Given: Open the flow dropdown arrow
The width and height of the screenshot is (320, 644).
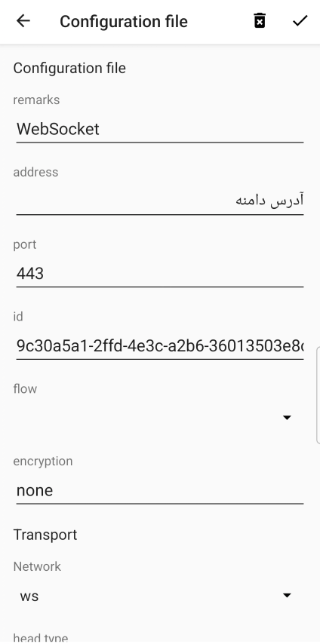Looking at the screenshot, I should (x=287, y=418).
